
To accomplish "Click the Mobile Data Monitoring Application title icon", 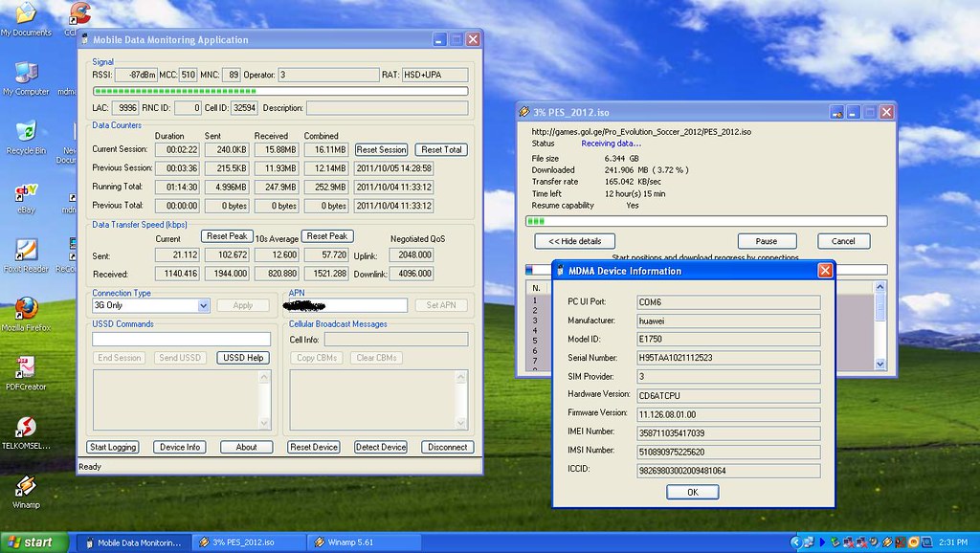I will click(x=85, y=39).
